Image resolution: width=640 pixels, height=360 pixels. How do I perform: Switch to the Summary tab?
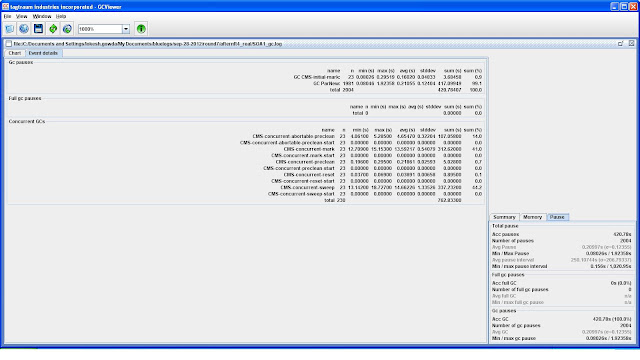pos(504,217)
